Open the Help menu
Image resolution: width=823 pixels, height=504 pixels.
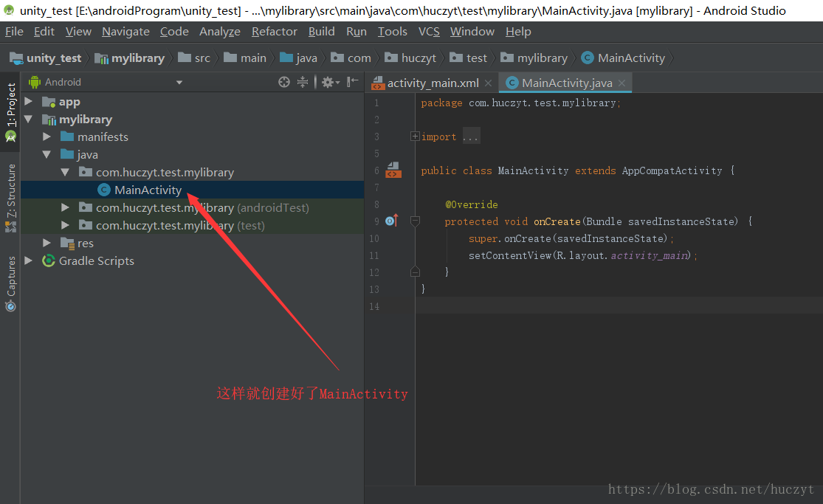tap(518, 32)
